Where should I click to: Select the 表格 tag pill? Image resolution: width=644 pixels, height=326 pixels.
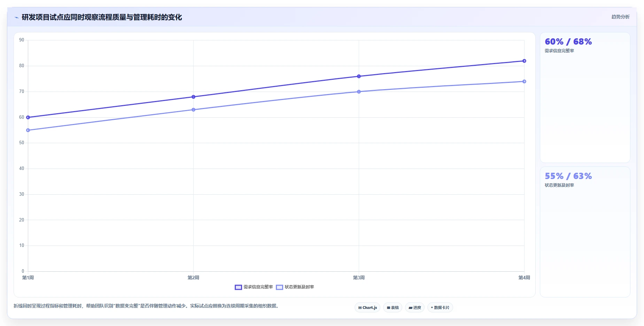click(x=393, y=308)
